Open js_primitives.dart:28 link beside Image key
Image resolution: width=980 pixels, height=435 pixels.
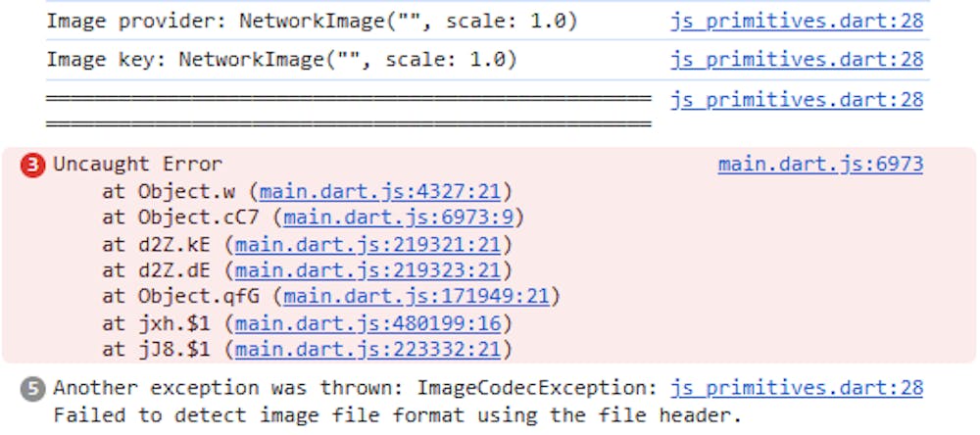(797, 60)
